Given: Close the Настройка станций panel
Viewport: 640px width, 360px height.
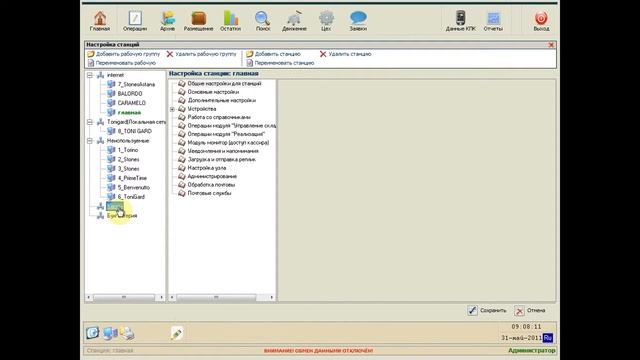Looking at the screenshot, I should click(x=551, y=45).
